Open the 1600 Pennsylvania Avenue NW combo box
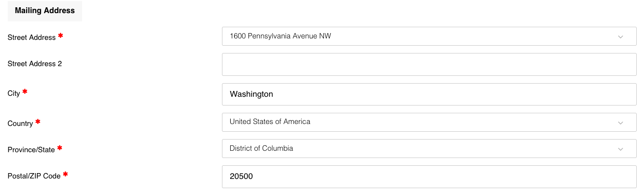 click(x=429, y=36)
